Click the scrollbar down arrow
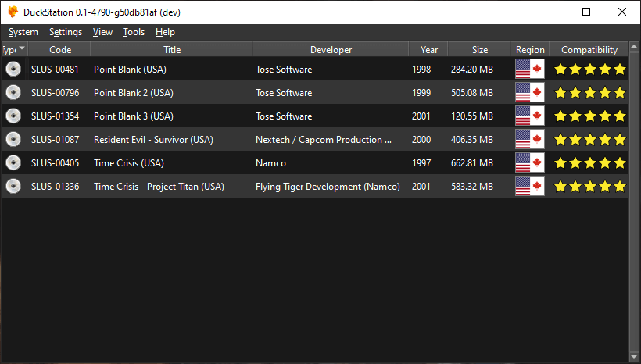 click(635, 357)
